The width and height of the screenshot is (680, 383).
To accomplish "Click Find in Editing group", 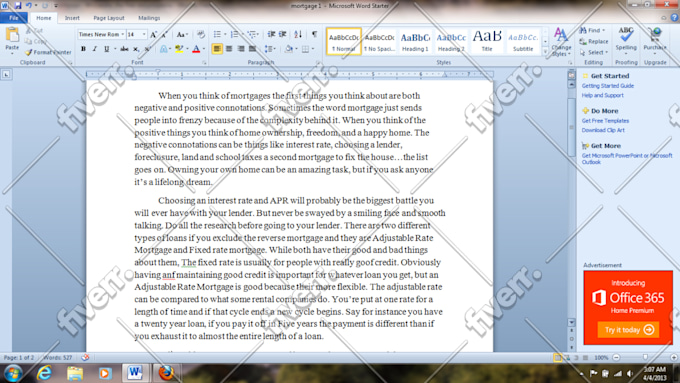I will click(593, 30).
